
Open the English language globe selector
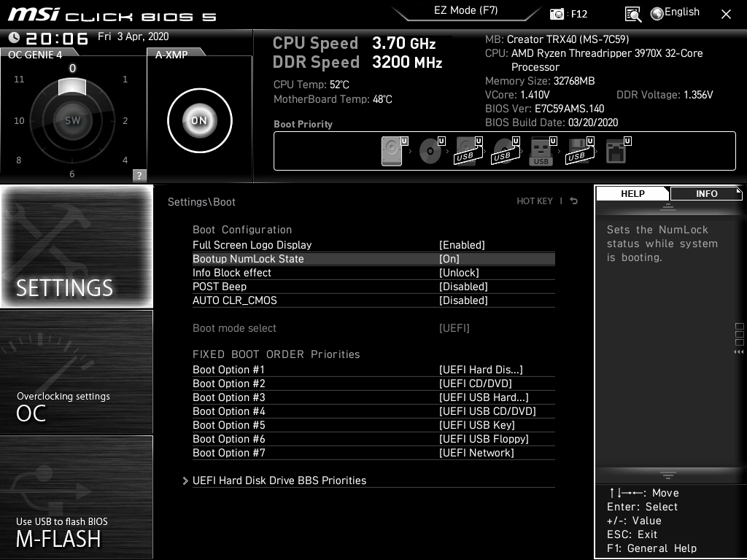click(675, 13)
